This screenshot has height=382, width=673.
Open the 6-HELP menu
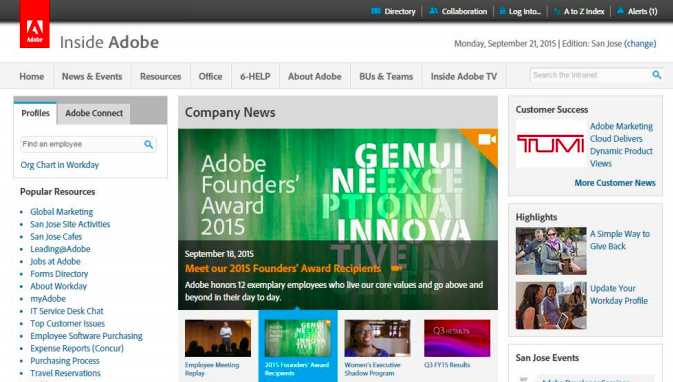[x=255, y=76]
